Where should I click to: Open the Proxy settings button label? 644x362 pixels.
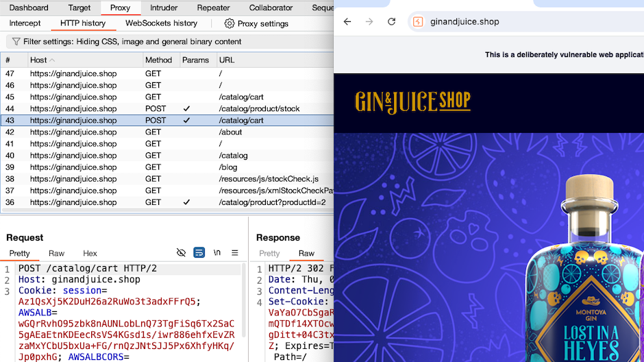(263, 24)
